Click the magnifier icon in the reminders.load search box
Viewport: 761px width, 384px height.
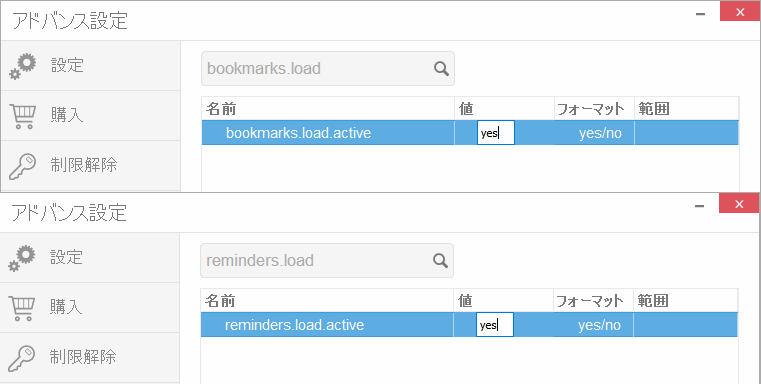(440, 261)
